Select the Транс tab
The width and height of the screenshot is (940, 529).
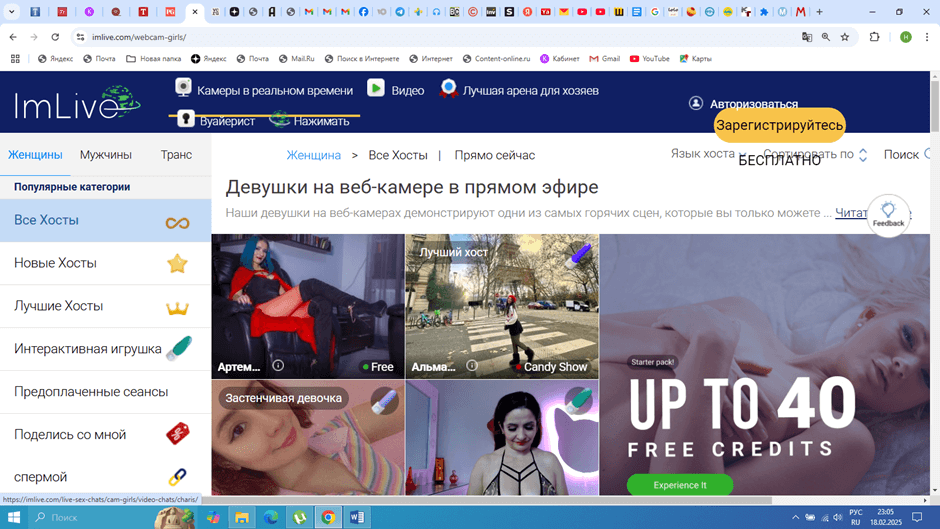click(176, 155)
